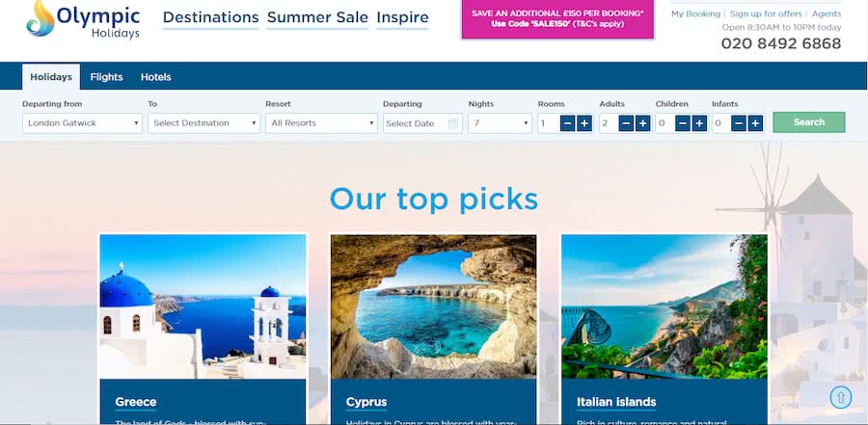Decrease the Infants count with minus
868x425 pixels.
(x=739, y=122)
